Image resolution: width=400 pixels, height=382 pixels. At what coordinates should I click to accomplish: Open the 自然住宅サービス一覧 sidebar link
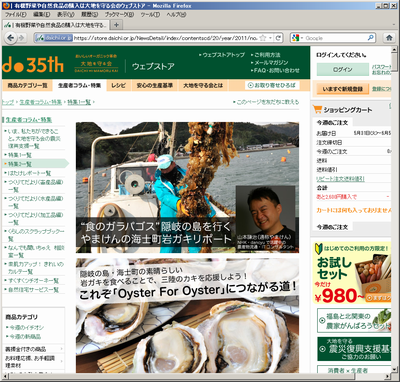click(33, 290)
